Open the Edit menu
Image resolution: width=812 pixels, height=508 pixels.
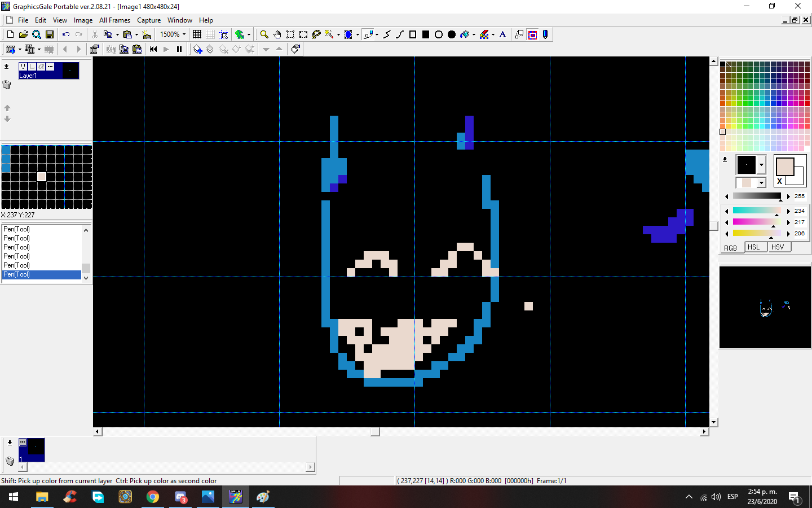point(41,20)
